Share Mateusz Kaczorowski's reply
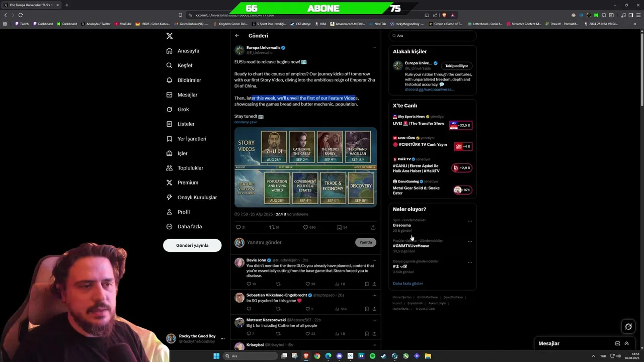 [374, 333]
